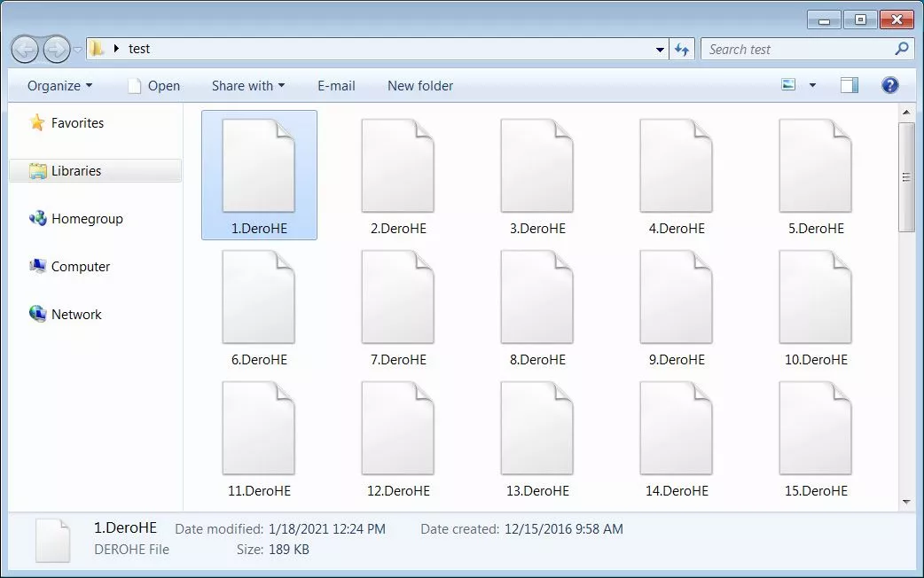Image resolution: width=924 pixels, height=578 pixels.
Task: Click the Forward navigation arrow button
Action: coord(56,48)
